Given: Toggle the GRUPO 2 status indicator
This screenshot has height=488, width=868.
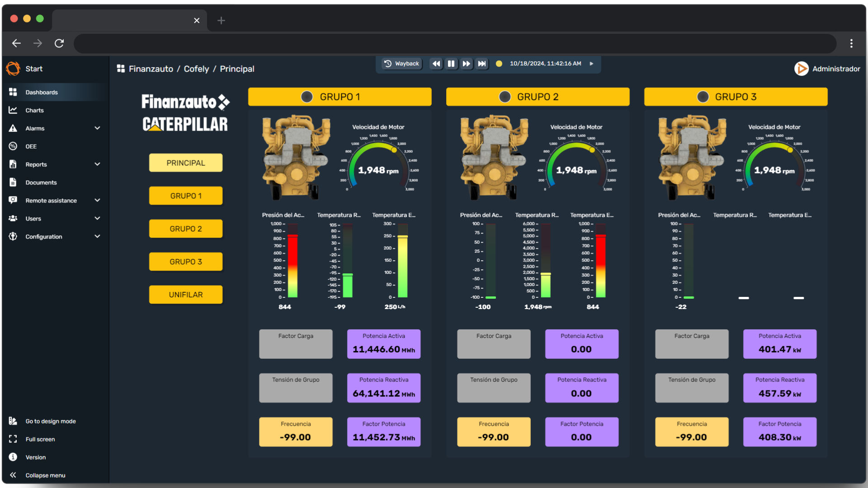Looking at the screenshot, I should pos(505,97).
